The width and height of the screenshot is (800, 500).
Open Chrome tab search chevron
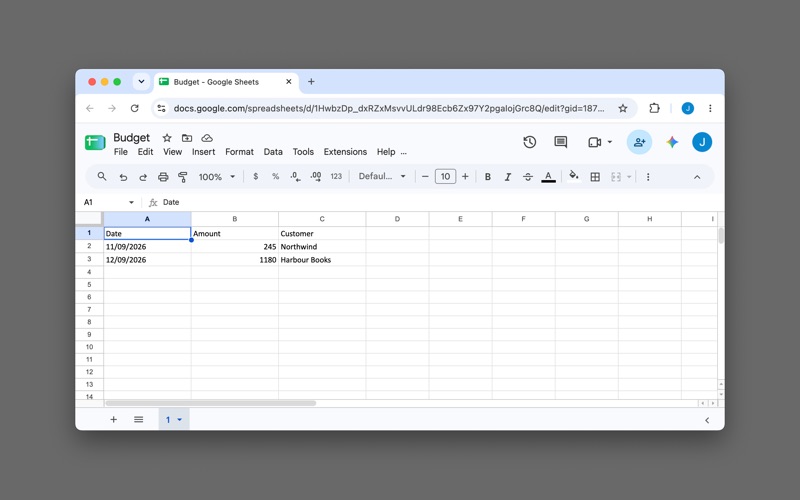141,82
